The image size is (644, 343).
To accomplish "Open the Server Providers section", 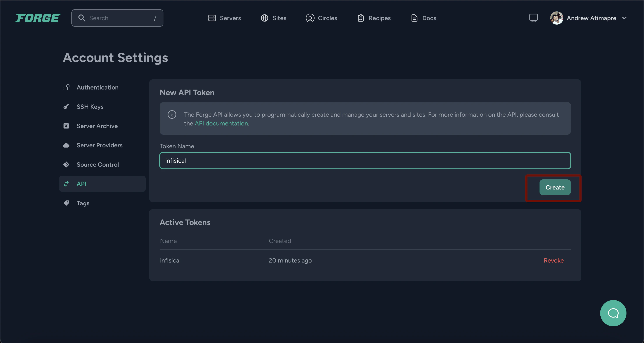I will pos(102,145).
